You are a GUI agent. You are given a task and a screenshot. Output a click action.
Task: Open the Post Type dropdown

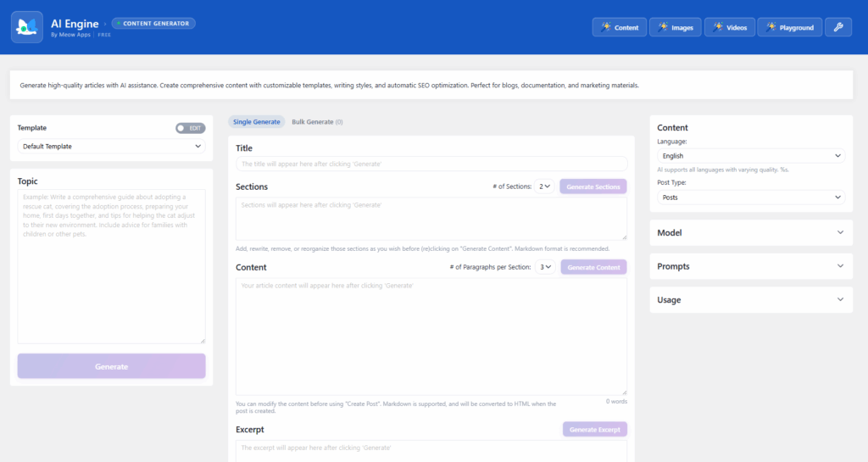751,197
